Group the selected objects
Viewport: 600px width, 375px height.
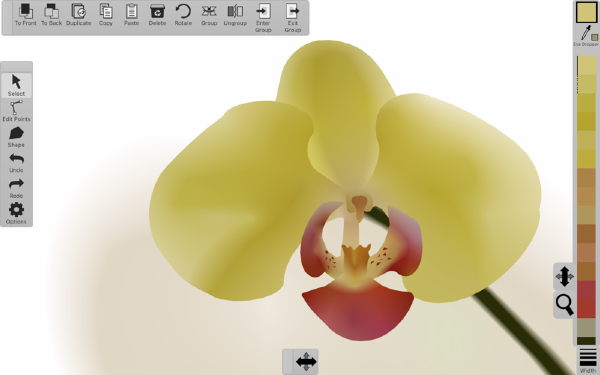pyautogui.click(x=209, y=15)
